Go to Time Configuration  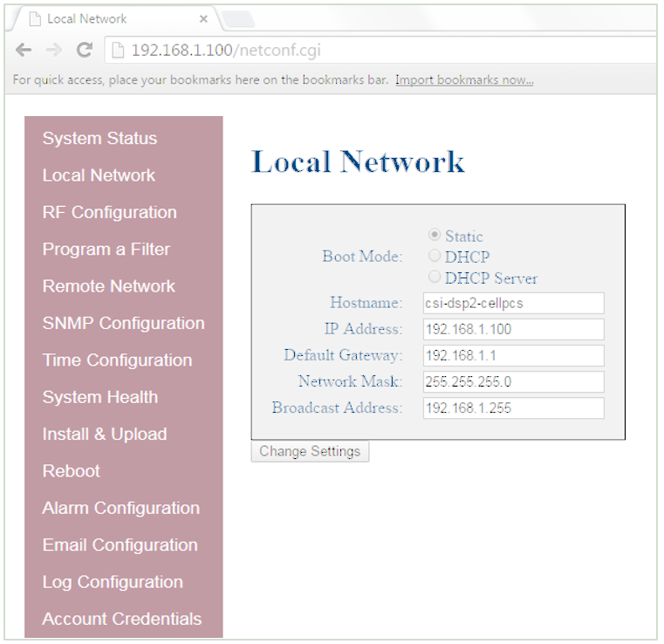[117, 360]
